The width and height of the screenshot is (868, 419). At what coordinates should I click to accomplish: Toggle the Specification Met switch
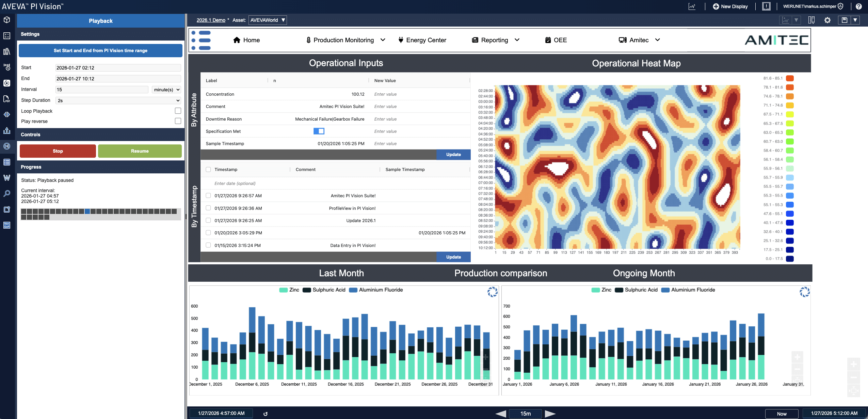click(319, 131)
